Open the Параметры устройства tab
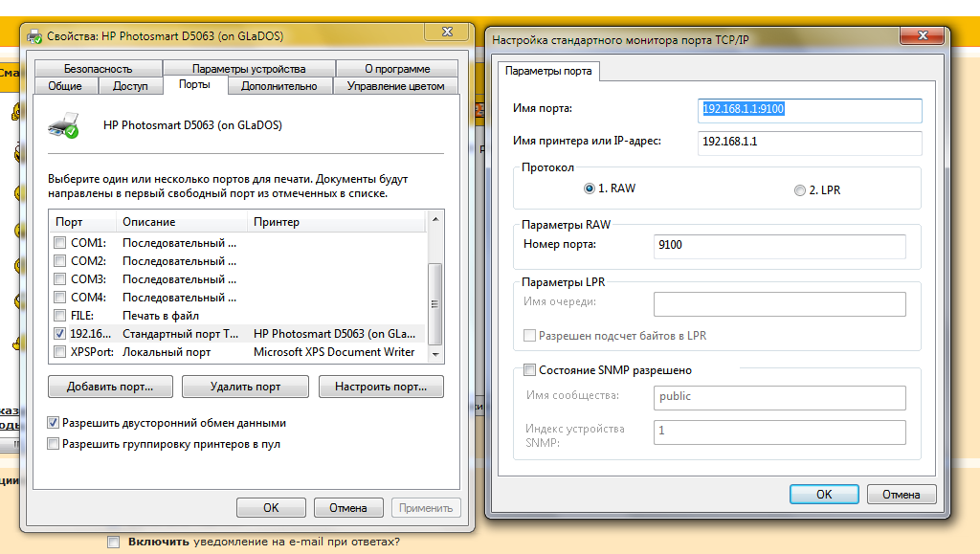The image size is (980, 554). 249,69
